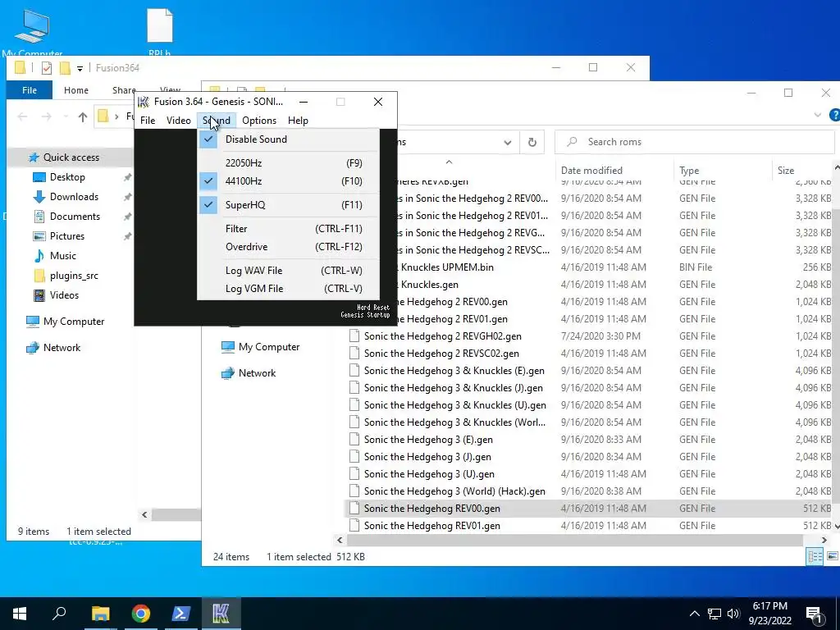Open the notification center
The image size is (840, 630).
pos(815,614)
